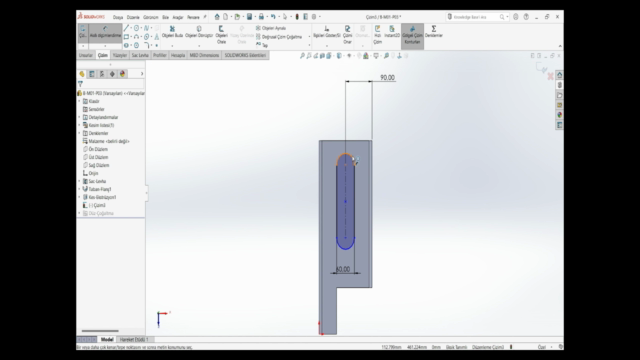This screenshot has height=360, width=640.
Task: Open the Line tool dropdown arrow
Action: pos(131,28)
